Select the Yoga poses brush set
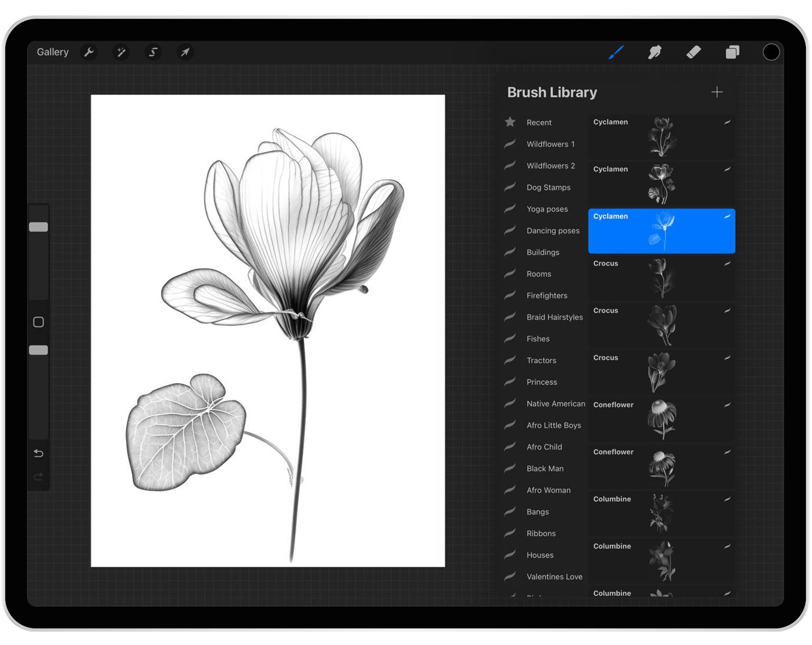This screenshot has height=645, width=812. (544, 209)
